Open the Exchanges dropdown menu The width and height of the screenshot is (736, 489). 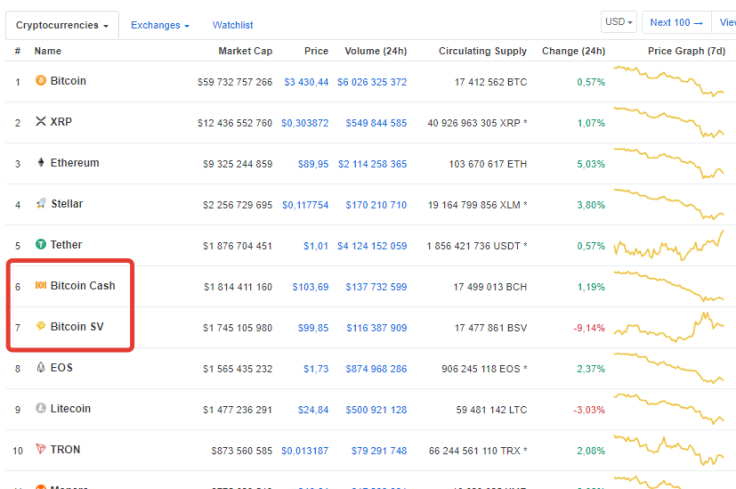pyautogui.click(x=160, y=25)
